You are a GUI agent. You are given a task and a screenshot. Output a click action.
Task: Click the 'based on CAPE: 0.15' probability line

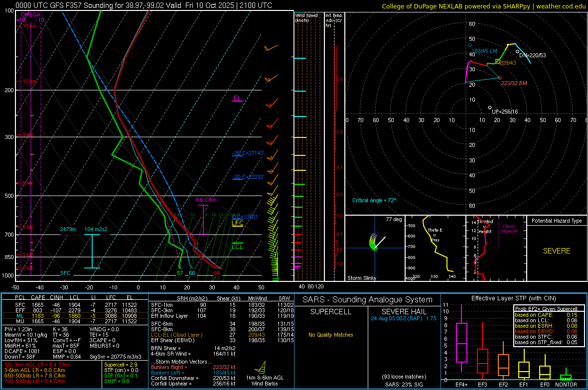point(546,315)
